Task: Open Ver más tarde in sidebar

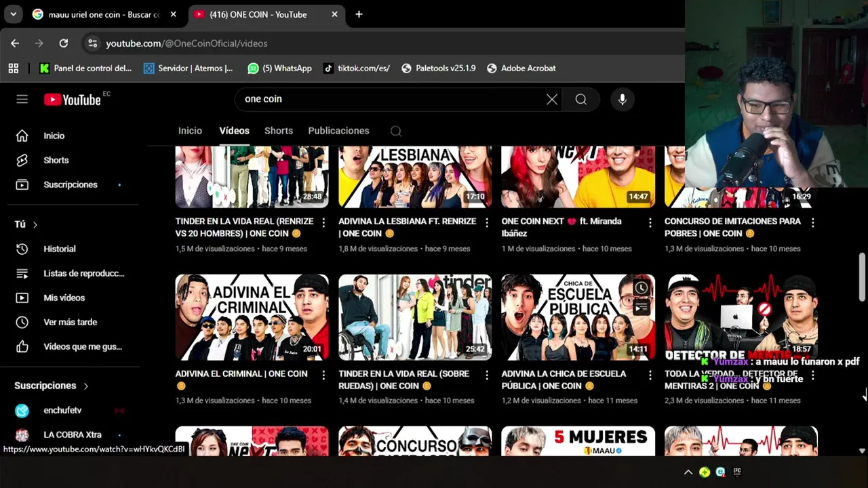Action: [x=71, y=322]
